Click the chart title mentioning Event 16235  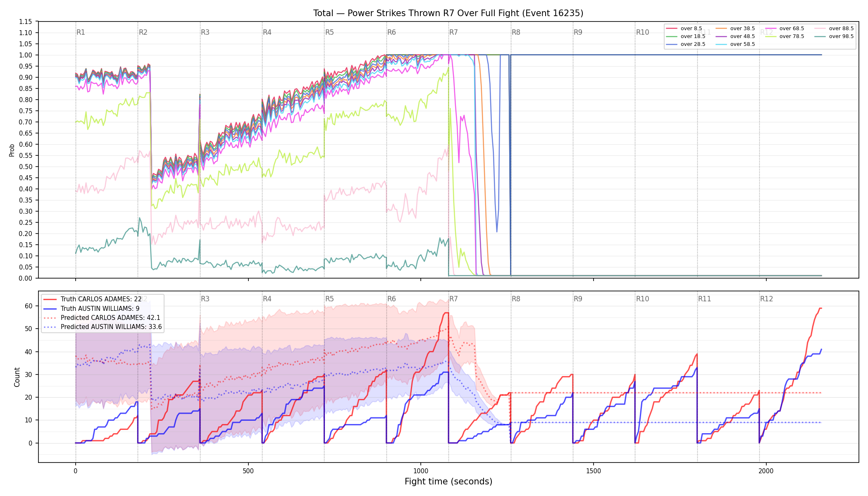click(448, 13)
